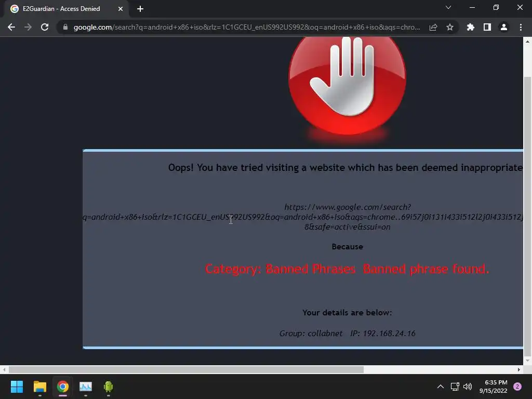532x399 pixels.
Task: Bookmark this page with star icon
Action: tap(450, 27)
